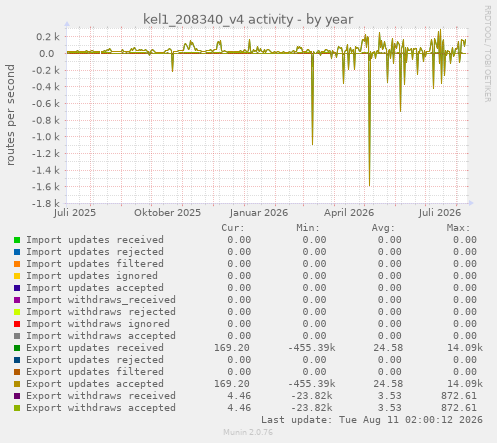Screen dimensions: 497x443
Task: Click the 'Export updates rejected' legend label
Action: (95, 360)
